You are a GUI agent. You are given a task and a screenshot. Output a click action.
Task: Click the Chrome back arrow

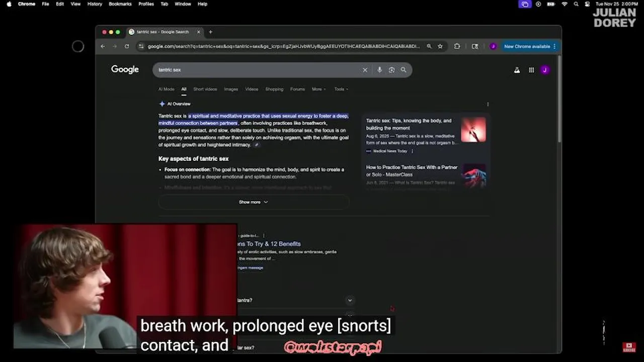[103, 46]
